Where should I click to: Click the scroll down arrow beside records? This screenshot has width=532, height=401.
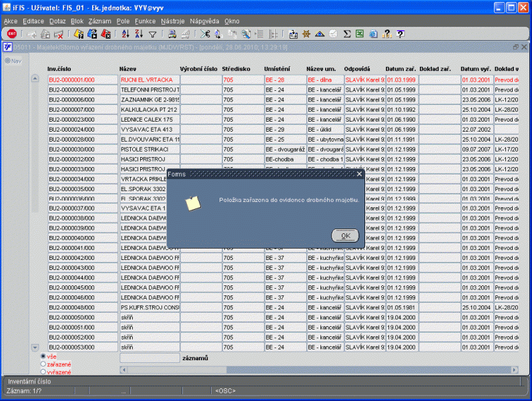35,348
